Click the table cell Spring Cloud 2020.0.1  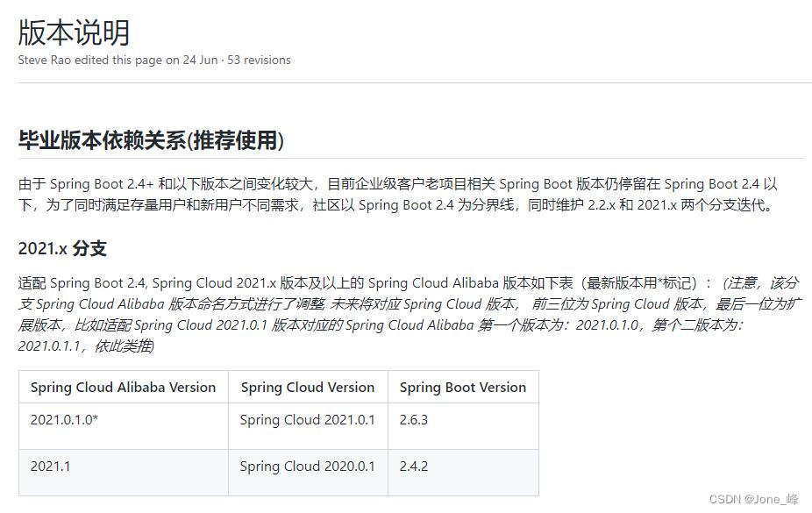click(x=308, y=472)
